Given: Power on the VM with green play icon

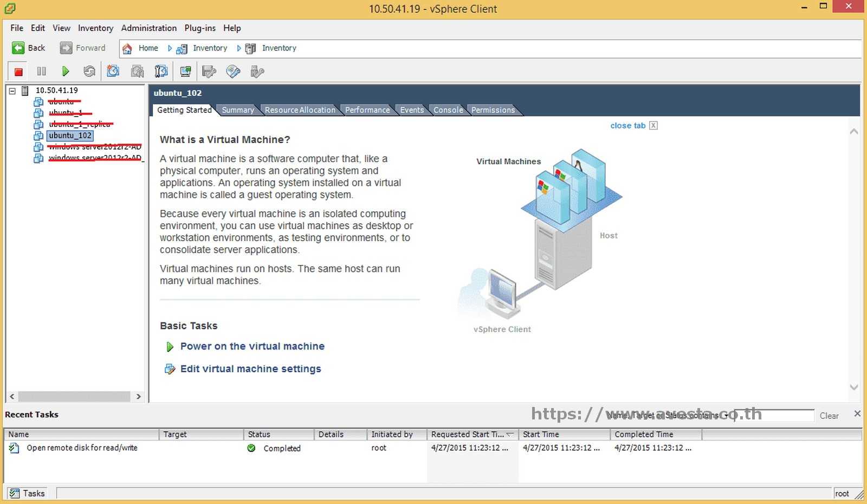Looking at the screenshot, I should [x=66, y=71].
